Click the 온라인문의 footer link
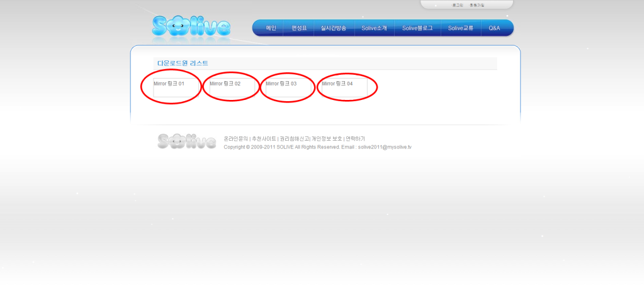The height and width of the screenshot is (308, 644). tap(236, 139)
